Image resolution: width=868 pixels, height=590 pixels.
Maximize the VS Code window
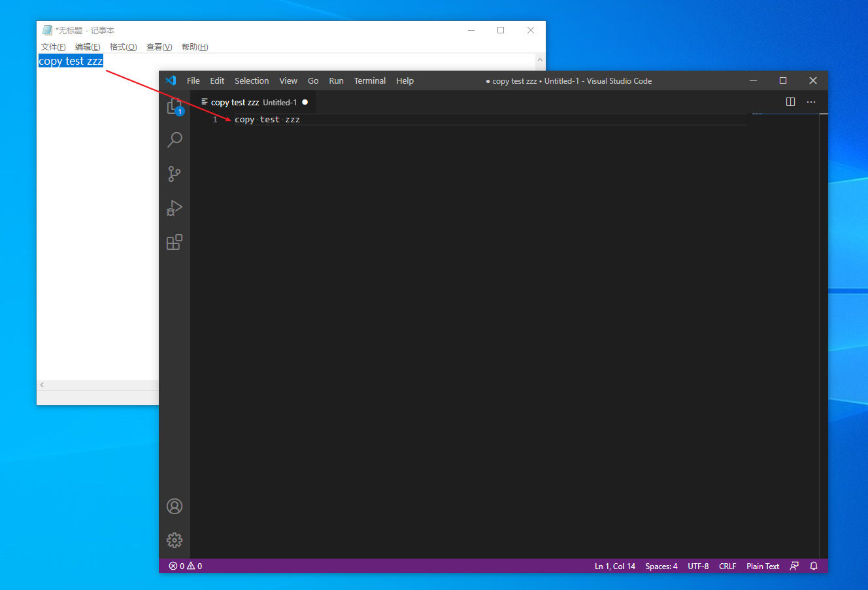(783, 80)
